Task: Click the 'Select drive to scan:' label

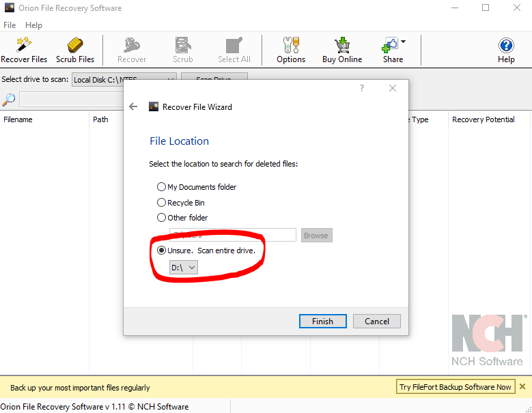Action: click(35, 79)
